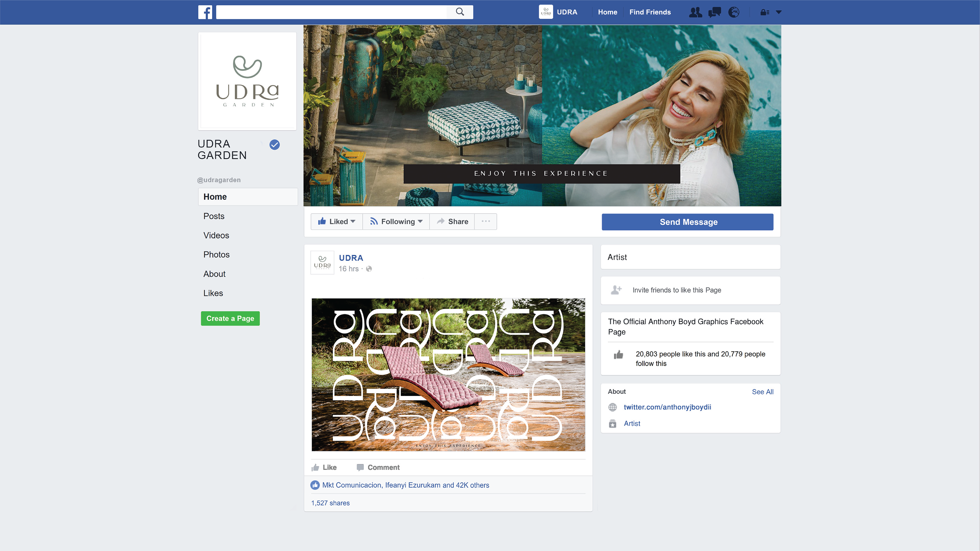Expand the account menu arrow
Viewport: 980px width, 551px height.
779,12
